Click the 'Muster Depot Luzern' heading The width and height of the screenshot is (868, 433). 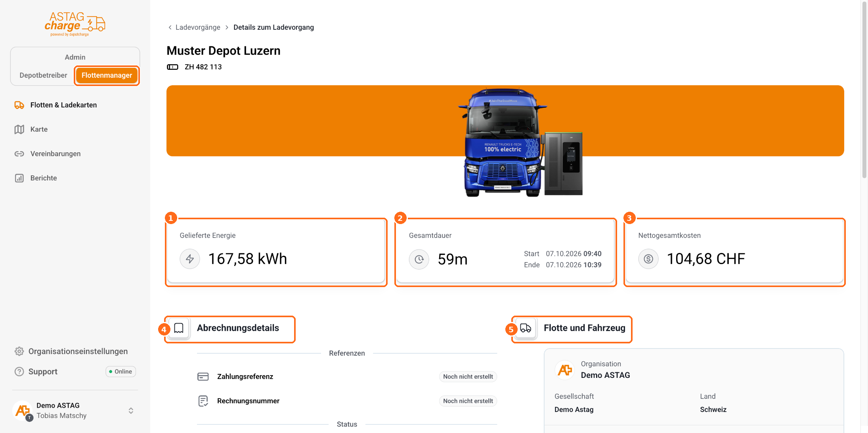tap(224, 51)
